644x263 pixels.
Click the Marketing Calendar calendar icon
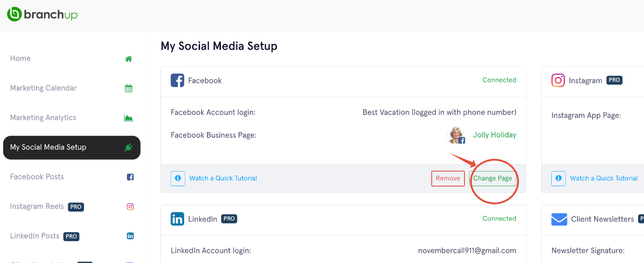click(x=129, y=88)
